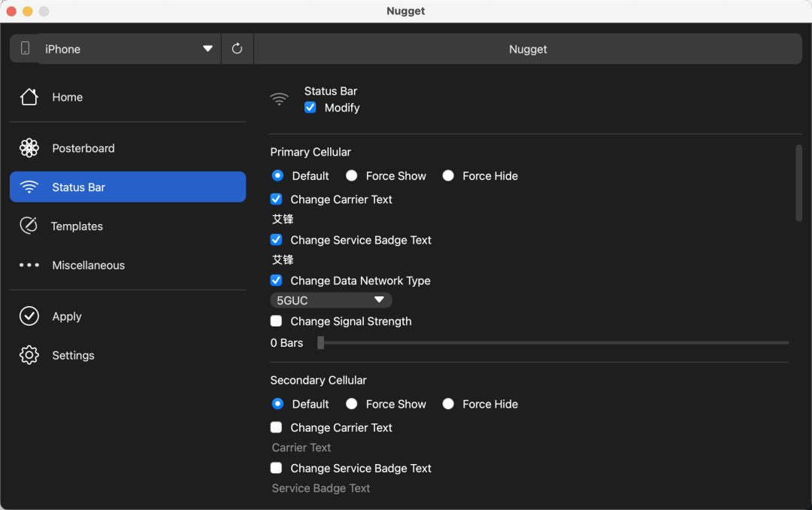The image size is (812, 510).
Task: Click the primary service badge text field
Action: (x=529, y=260)
